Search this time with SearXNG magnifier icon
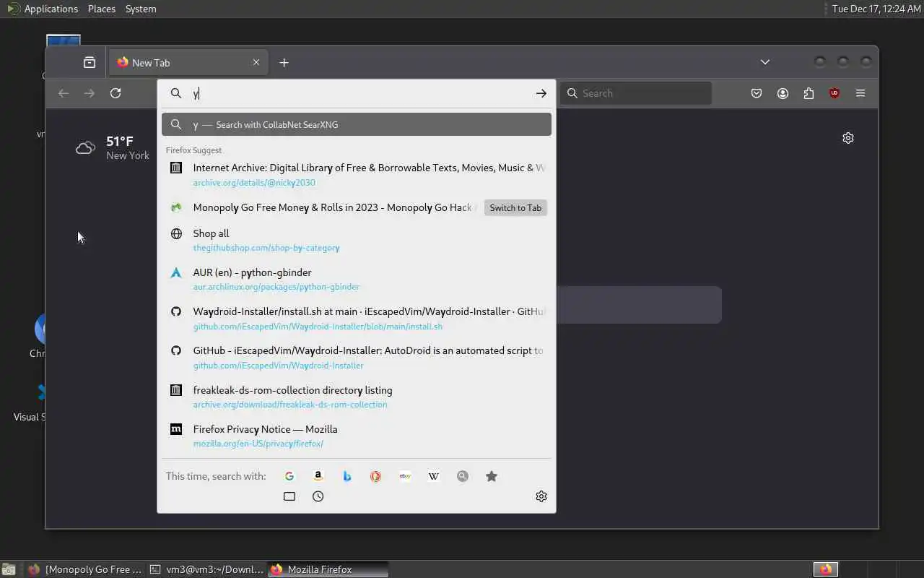Viewport: 924px width, 578px height. (x=463, y=476)
